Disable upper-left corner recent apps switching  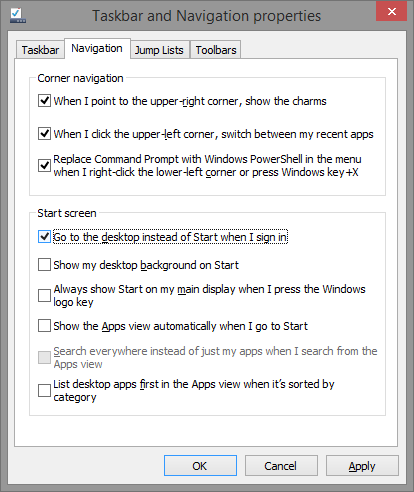[44, 133]
